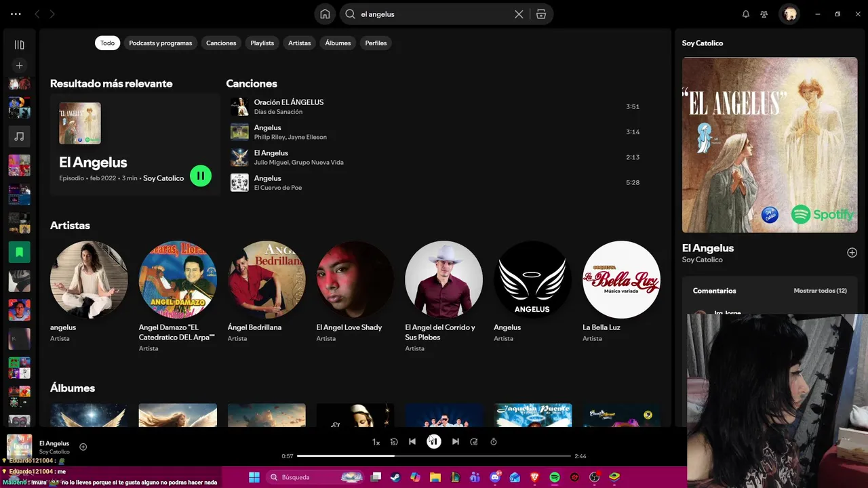Seek using playback progress bar
Image resolution: width=868 pixels, height=488 pixels.
point(434,456)
